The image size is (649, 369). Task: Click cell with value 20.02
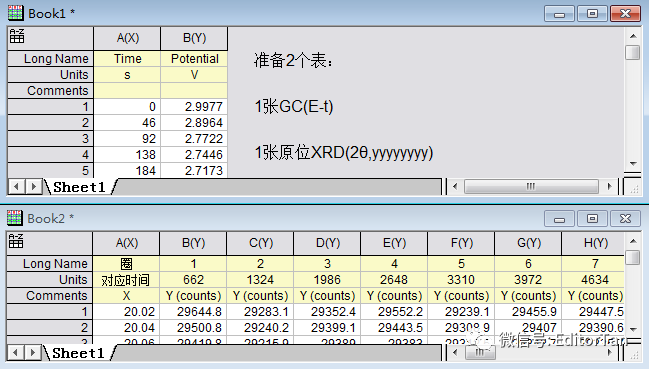pos(127,312)
